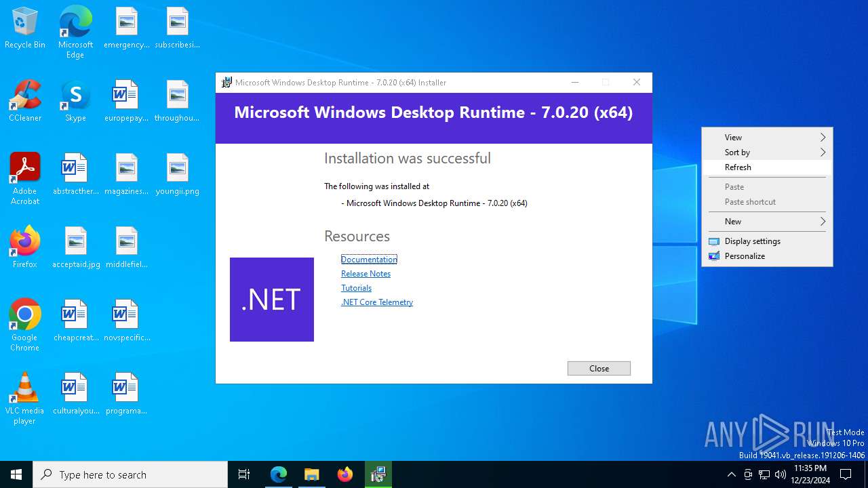Expand the Sort by submenu
The image size is (868, 488).
767,152
